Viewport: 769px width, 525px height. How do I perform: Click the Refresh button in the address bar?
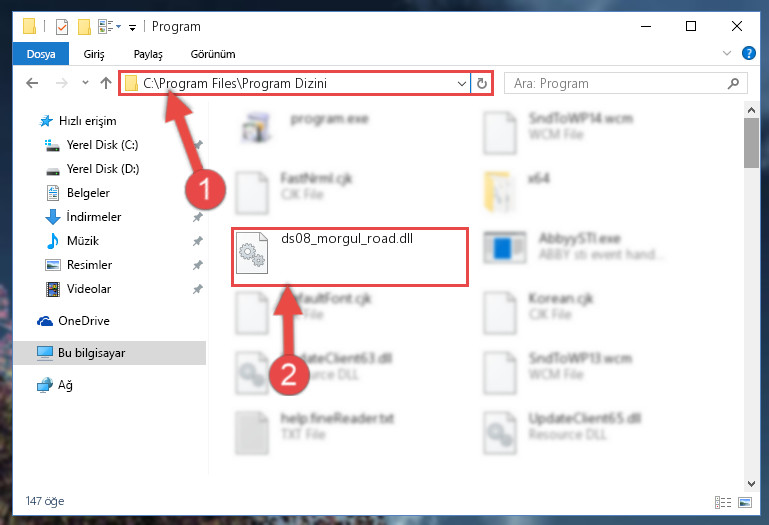point(482,83)
